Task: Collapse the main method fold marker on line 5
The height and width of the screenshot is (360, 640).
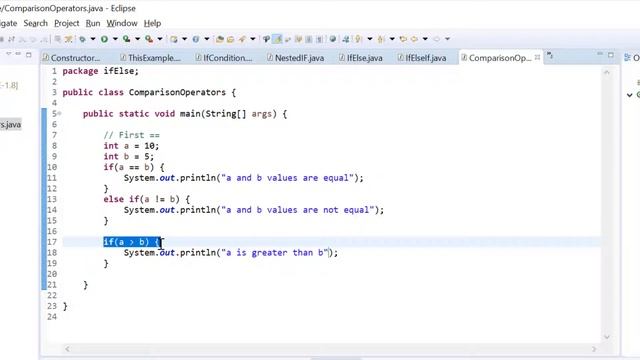Action: coord(59,113)
